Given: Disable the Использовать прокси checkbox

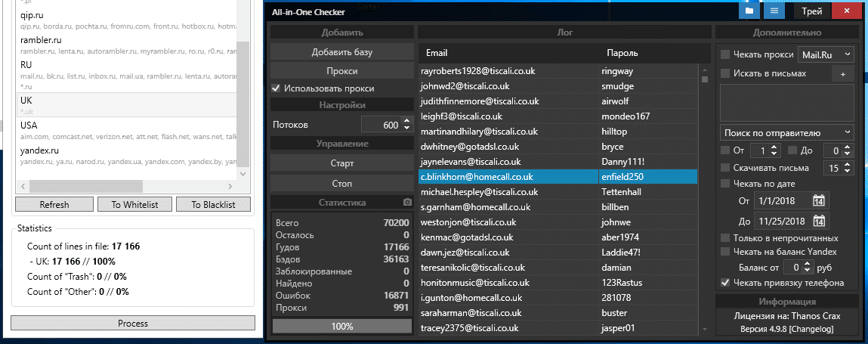Looking at the screenshot, I should [x=276, y=88].
